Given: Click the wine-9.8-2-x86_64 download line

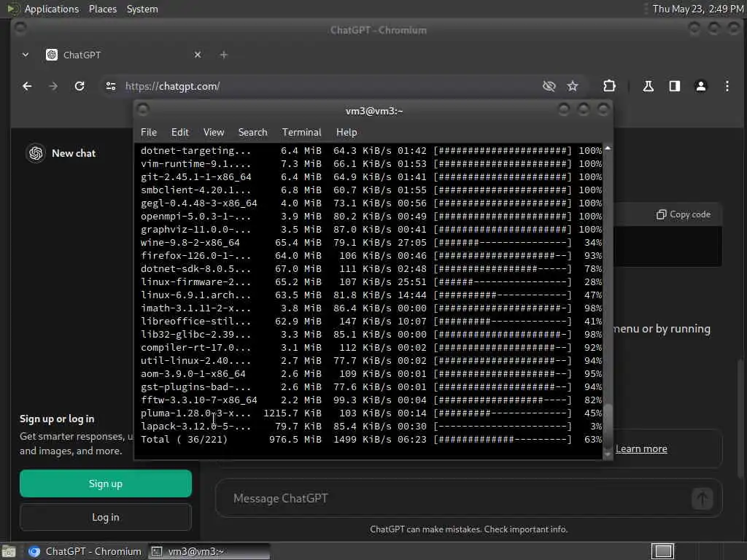Looking at the screenshot, I should coord(371,243).
